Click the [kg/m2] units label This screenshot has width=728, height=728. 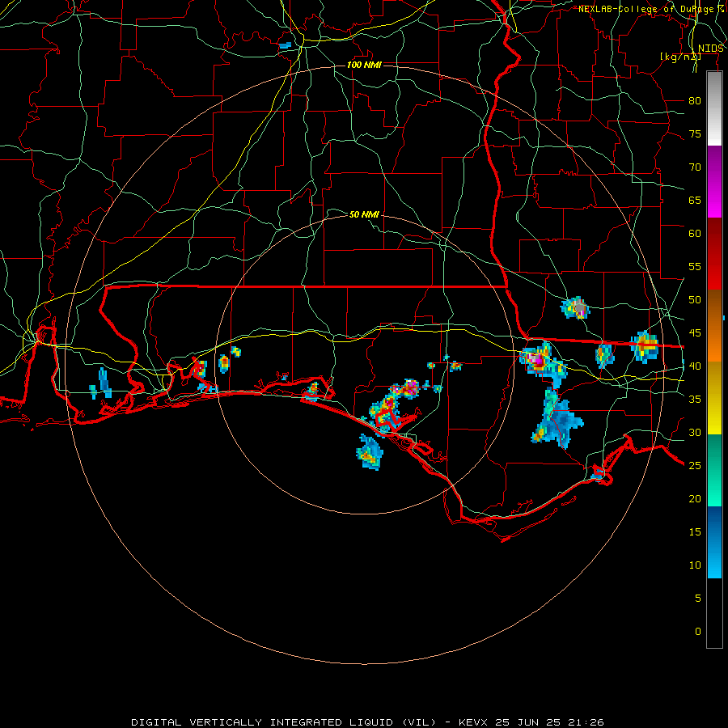(x=680, y=57)
